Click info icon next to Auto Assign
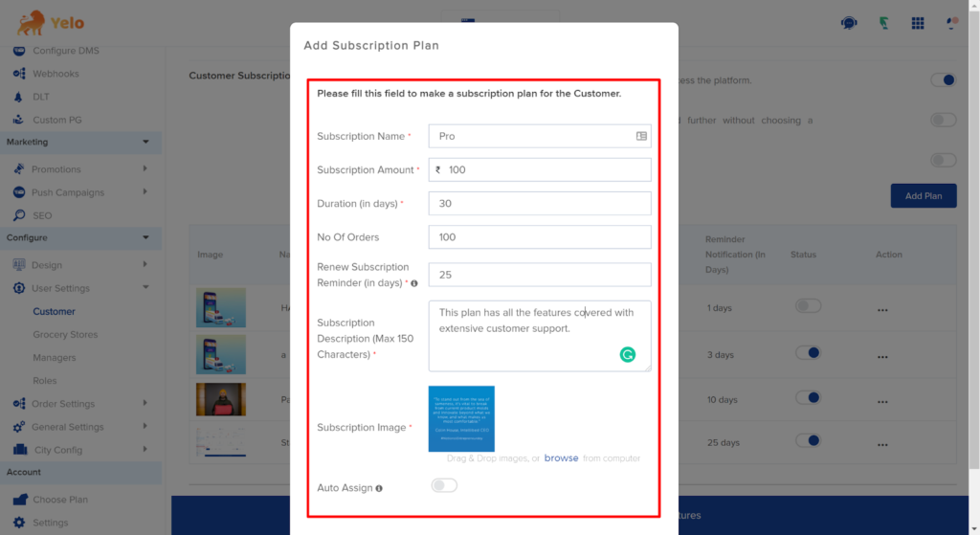This screenshot has width=980, height=535. click(379, 488)
